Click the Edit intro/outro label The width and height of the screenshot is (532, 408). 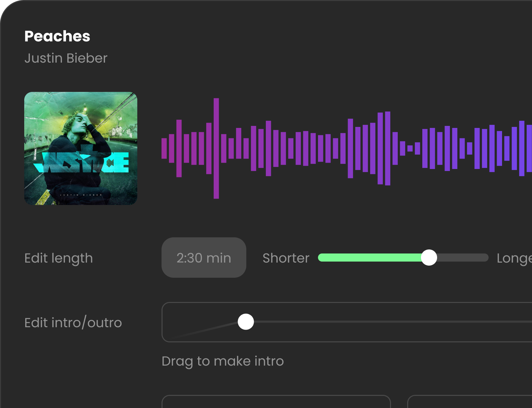click(73, 322)
